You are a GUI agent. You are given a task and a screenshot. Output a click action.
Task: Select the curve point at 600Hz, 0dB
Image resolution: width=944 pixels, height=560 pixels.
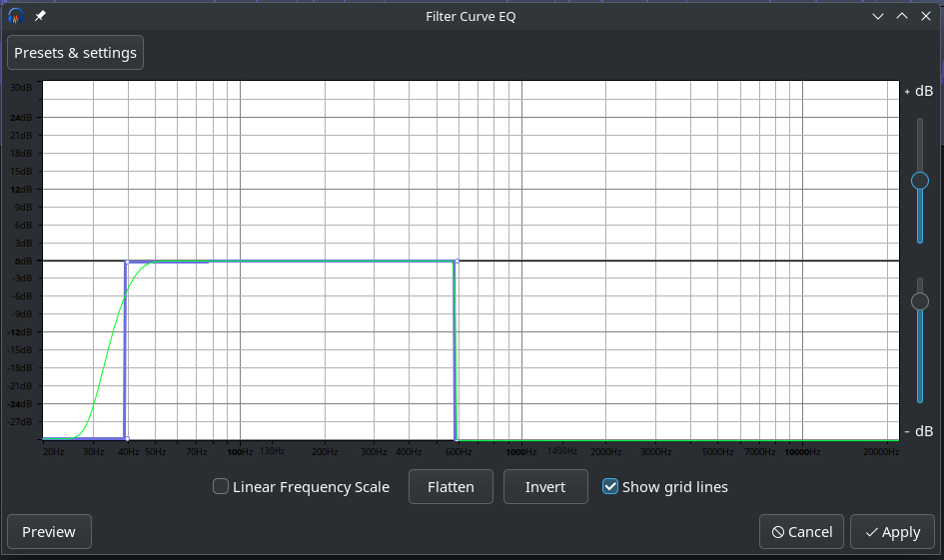457,262
